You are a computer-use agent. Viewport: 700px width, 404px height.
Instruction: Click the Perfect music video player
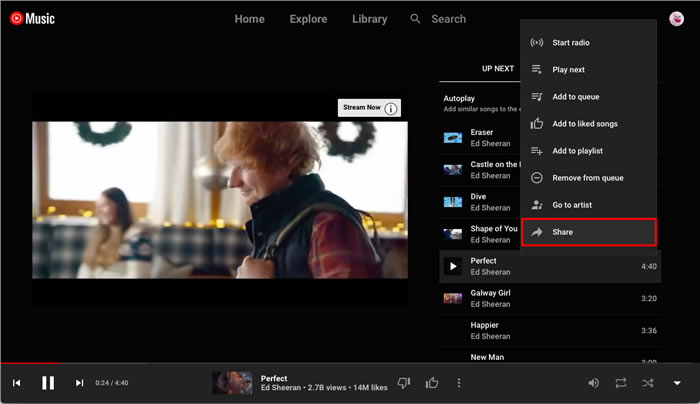pyautogui.click(x=220, y=200)
